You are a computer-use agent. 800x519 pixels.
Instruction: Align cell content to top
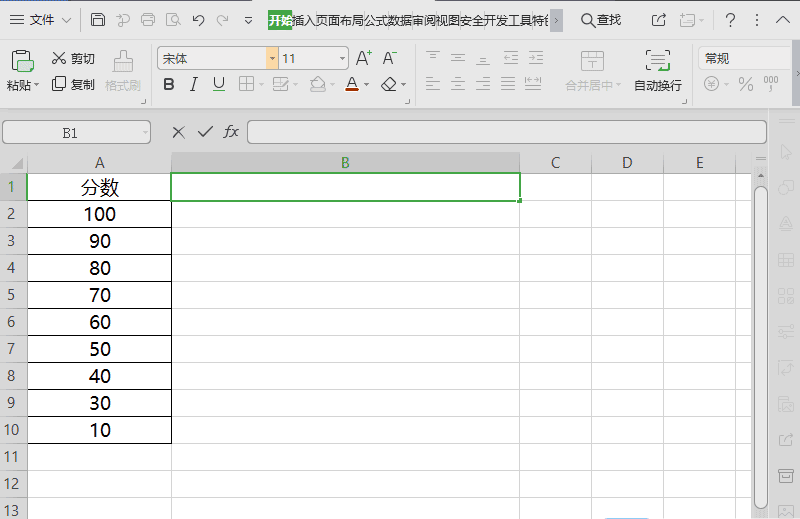[433, 57]
